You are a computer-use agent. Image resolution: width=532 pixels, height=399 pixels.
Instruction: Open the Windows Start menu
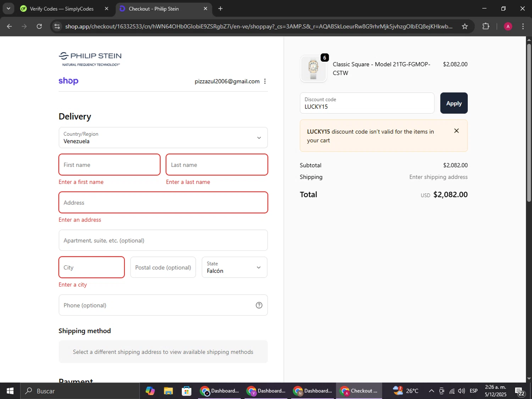tap(10, 391)
